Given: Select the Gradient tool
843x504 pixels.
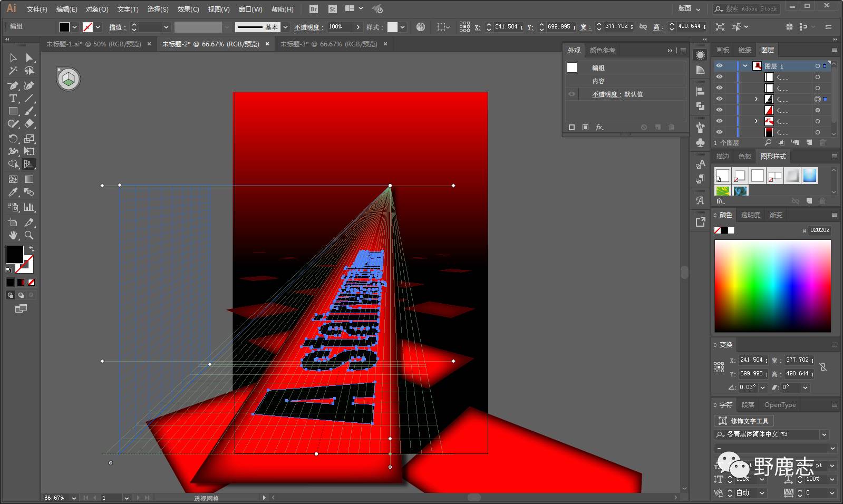Looking at the screenshot, I should (29, 179).
